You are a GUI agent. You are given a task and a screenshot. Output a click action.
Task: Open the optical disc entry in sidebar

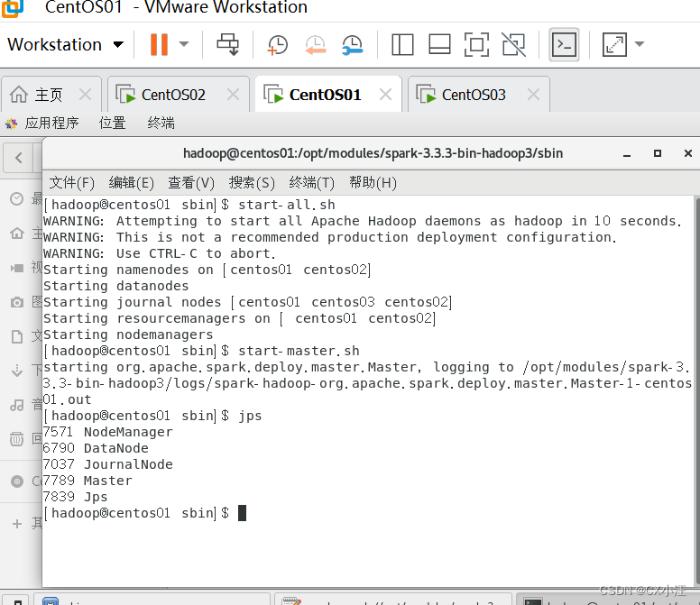click(x=17, y=481)
